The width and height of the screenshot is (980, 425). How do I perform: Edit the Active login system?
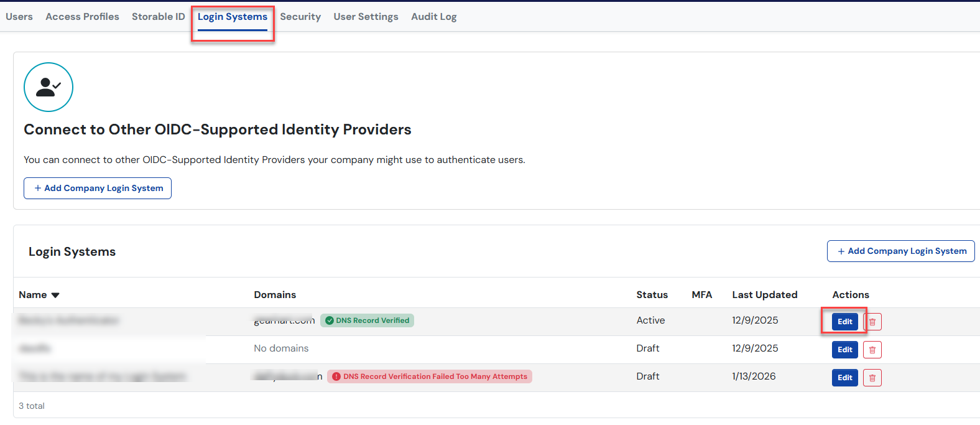tap(844, 322)
